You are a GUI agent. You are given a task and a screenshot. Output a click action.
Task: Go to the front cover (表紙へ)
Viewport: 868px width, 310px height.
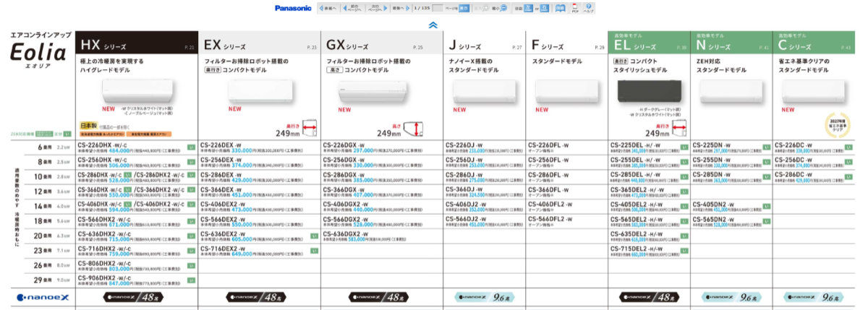[x=329, y=8]
